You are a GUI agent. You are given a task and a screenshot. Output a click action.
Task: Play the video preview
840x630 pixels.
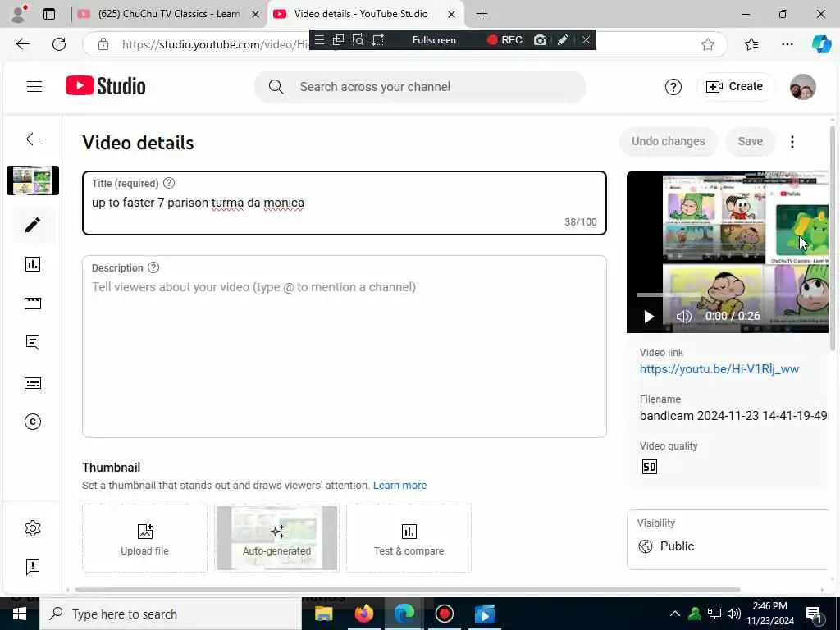[x=649, y=317]
